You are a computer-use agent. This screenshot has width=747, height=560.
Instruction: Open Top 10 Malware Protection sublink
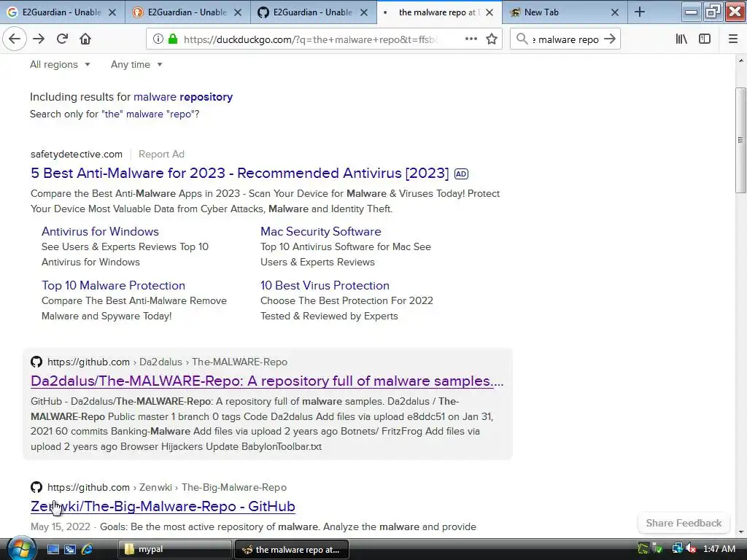point(113,285)
